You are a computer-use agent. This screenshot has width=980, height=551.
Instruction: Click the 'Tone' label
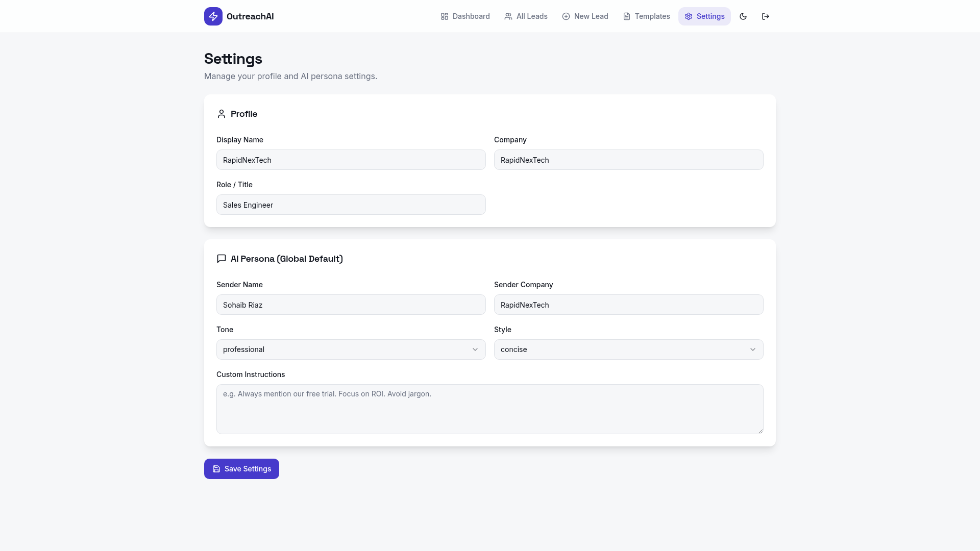pos(225,330)
